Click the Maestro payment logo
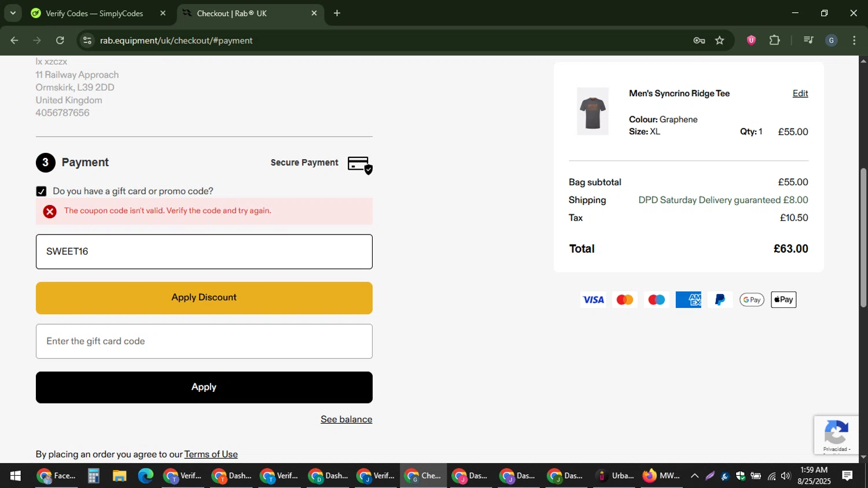 (x=656, y=300)
